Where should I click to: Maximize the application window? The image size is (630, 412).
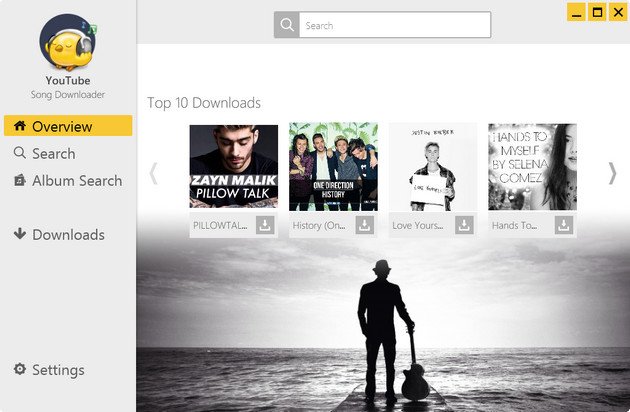[x=597, y=12]
